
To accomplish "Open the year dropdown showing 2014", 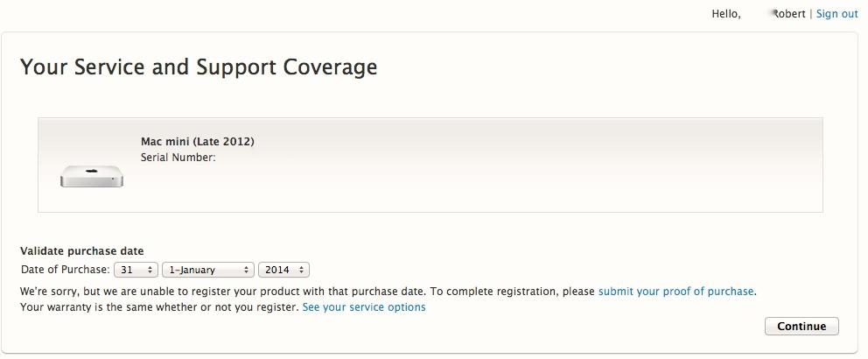I will pos(284,270).
